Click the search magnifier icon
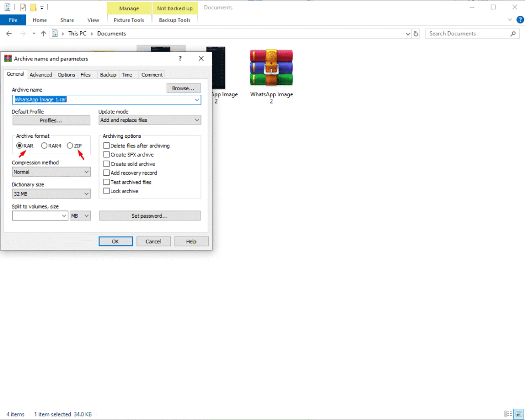The width and height of the screenshot is (525, 420). tap(513, 34)
